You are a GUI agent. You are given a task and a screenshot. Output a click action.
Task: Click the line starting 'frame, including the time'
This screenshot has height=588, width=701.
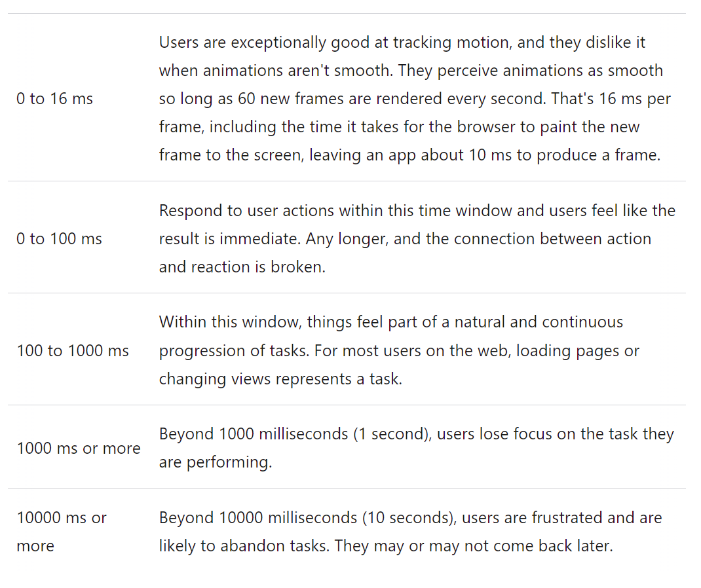(399, 127)
